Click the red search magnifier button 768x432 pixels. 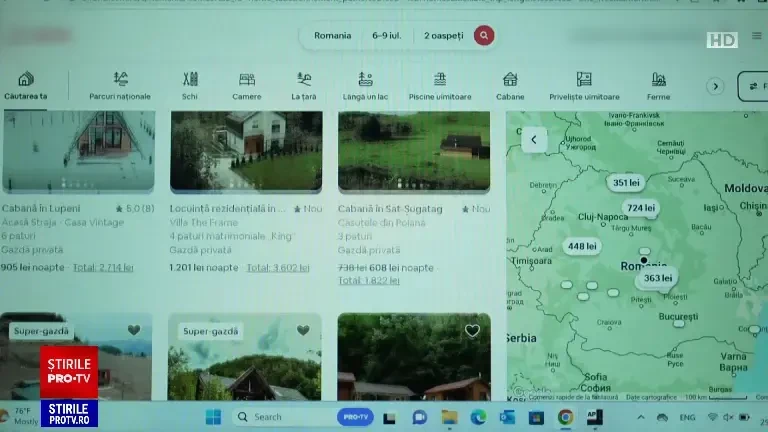(484, 36)
